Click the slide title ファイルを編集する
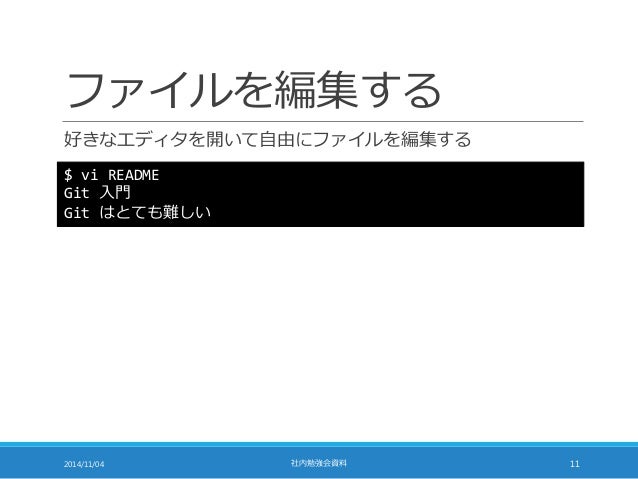Image resolution: width=638 pixels, height=479 pixels. (x=254, y=90)
